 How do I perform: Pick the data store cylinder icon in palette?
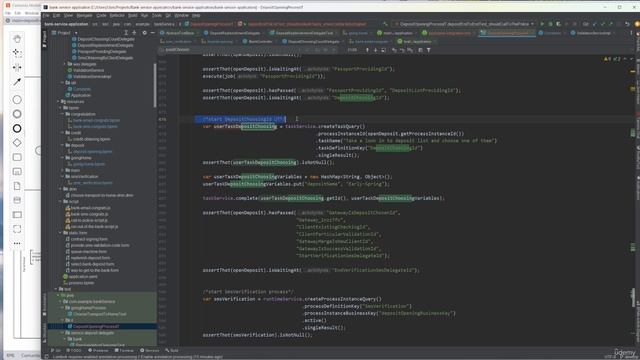17,200
